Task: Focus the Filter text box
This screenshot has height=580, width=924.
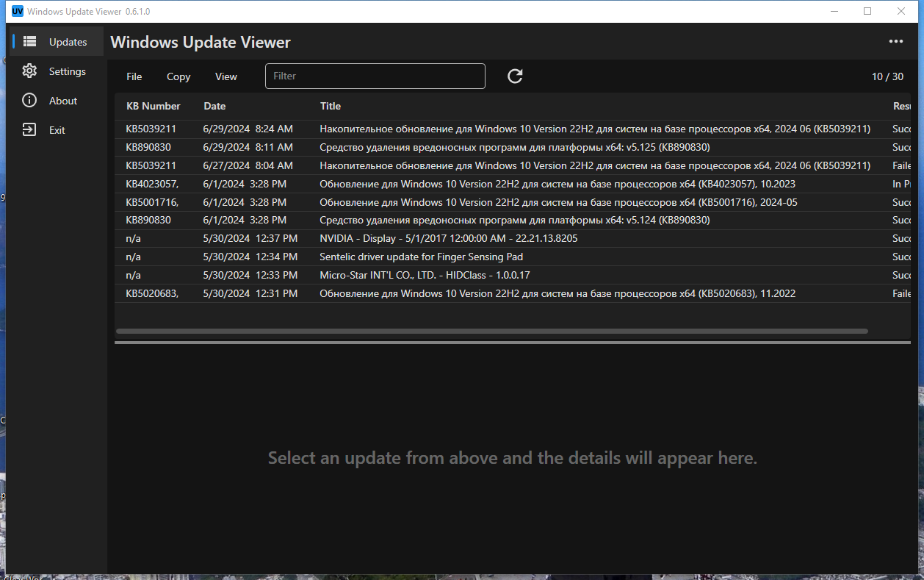Action: pyautogui.click(x=375, y=76)
